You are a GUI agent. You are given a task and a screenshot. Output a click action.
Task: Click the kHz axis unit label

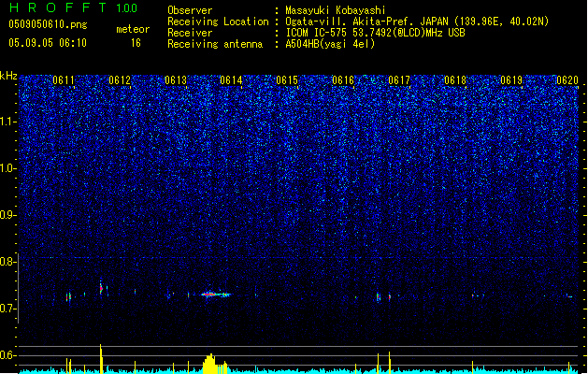(x=8, y=76)
